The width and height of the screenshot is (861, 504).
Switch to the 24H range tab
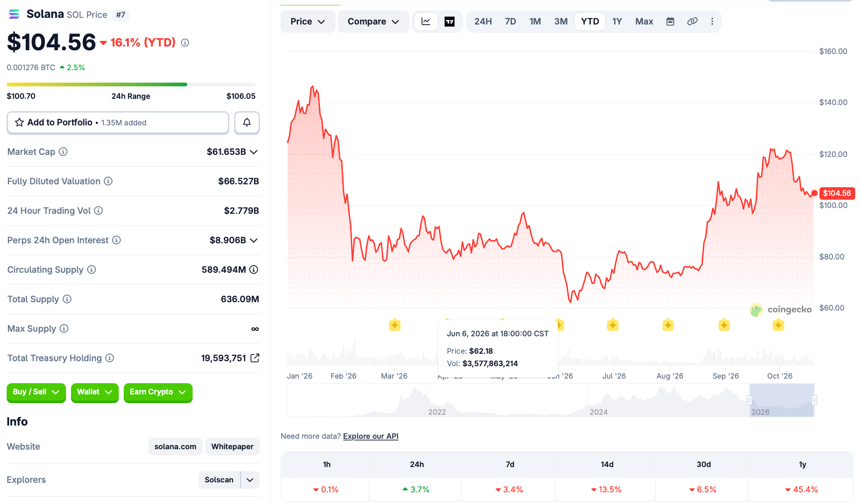[x=483, y=22]
